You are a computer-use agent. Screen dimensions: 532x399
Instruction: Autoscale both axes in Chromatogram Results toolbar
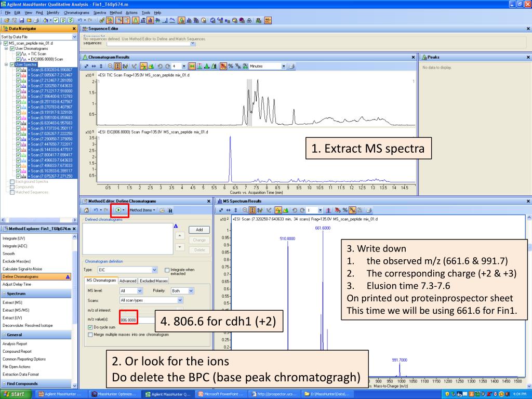coord(86,66)
